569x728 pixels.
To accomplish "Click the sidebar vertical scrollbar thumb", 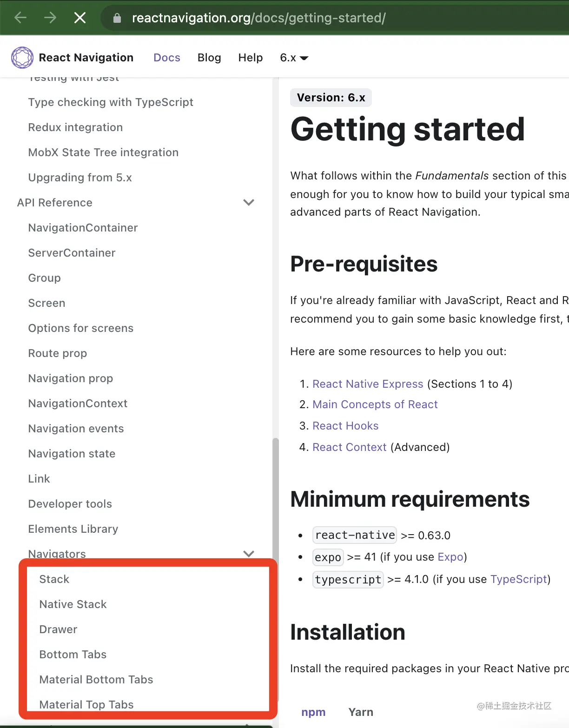I will coord(275,497).
